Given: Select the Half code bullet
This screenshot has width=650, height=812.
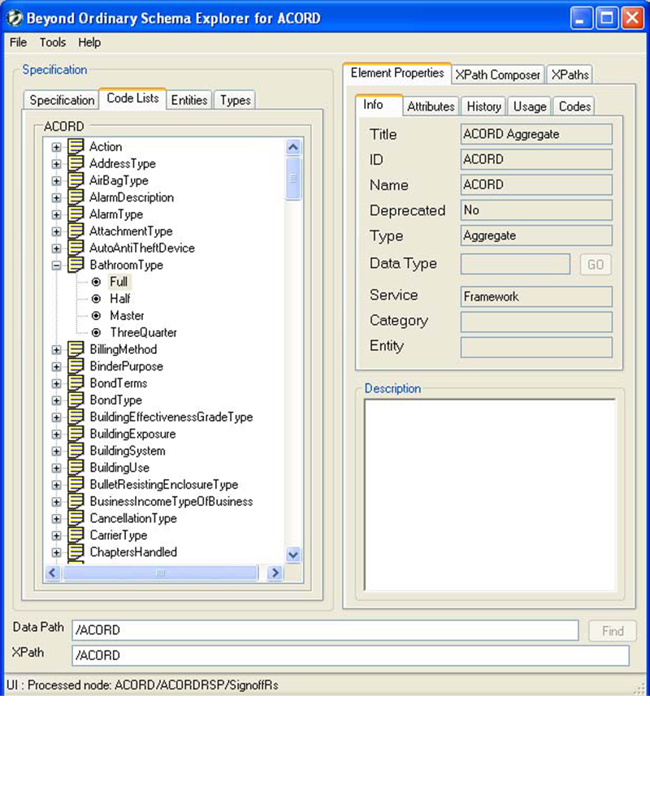Looking at the screenshot, I should pyautogui.click(x=97, y=299).
